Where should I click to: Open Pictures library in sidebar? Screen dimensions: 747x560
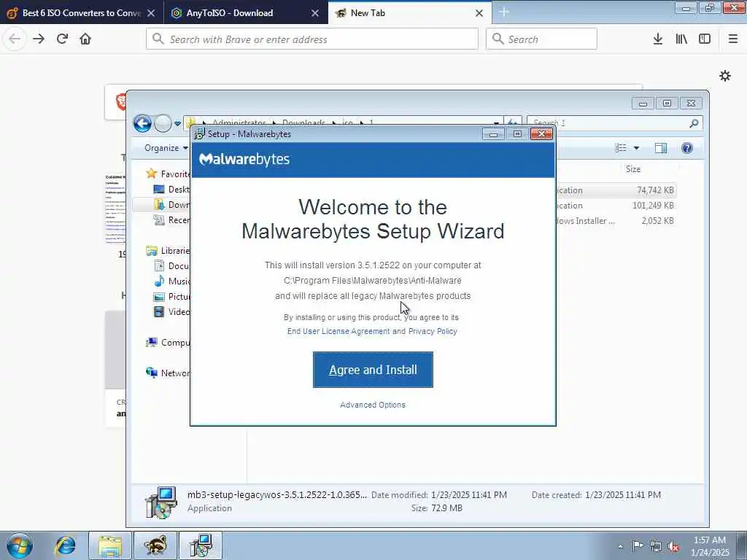point(171,296)
